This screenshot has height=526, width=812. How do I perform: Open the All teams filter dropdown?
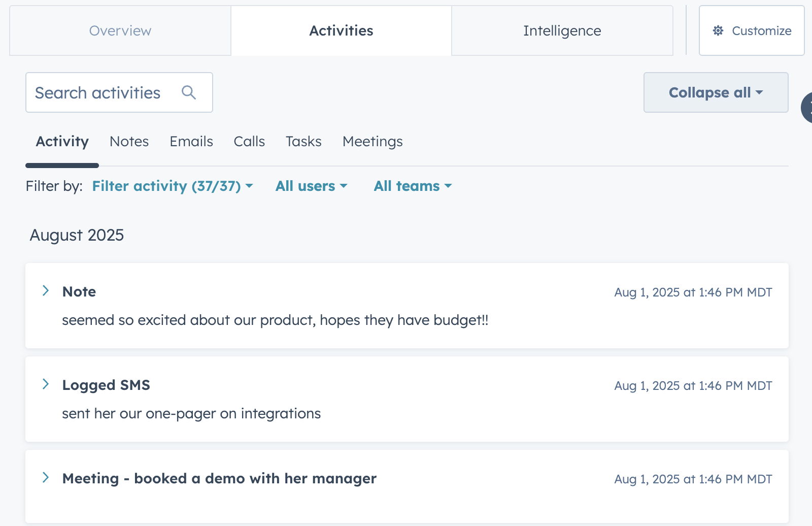[413, 186]
